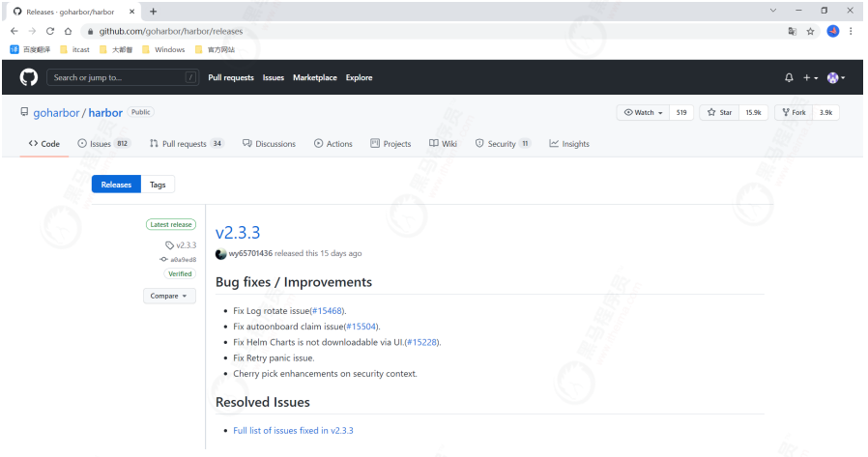Viewport: 868px width, 457px height.
Task: Reload the page
Action: tap(50, 31)
